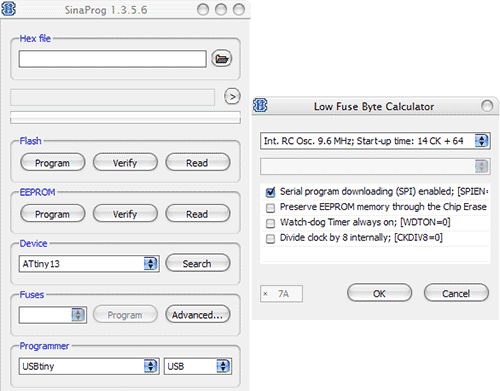
Task: Click the SinaProg 1.3.5.6 title text
Action: [x=106, y=10]
